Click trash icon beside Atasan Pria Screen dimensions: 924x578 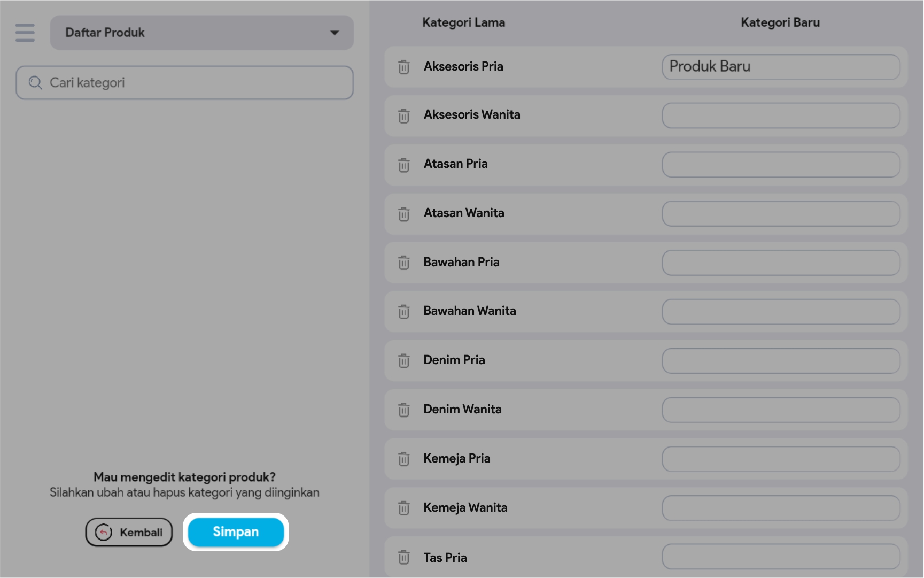[x=404, y=165]
